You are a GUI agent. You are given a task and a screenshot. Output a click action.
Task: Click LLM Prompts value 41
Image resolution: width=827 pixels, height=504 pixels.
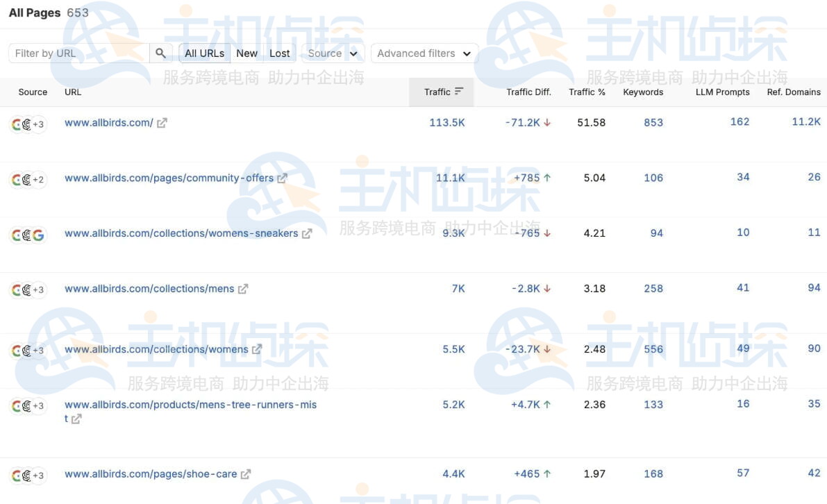coord(743,288)
